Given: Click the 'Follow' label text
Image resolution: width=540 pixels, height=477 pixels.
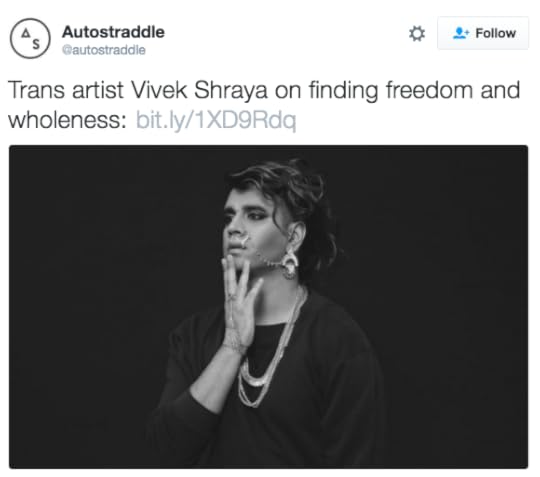Looking at the screenshot, I should [496, 33].
